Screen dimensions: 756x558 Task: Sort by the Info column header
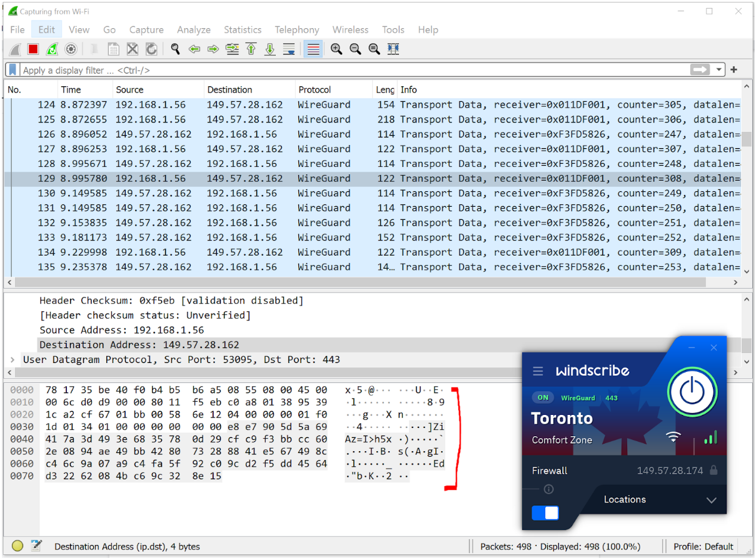pos(568,89)
